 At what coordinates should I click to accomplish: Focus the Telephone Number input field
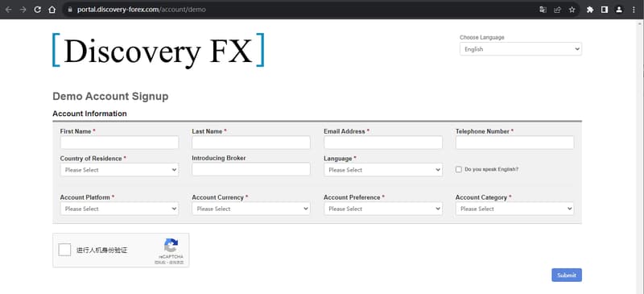[x=514, y=143]
